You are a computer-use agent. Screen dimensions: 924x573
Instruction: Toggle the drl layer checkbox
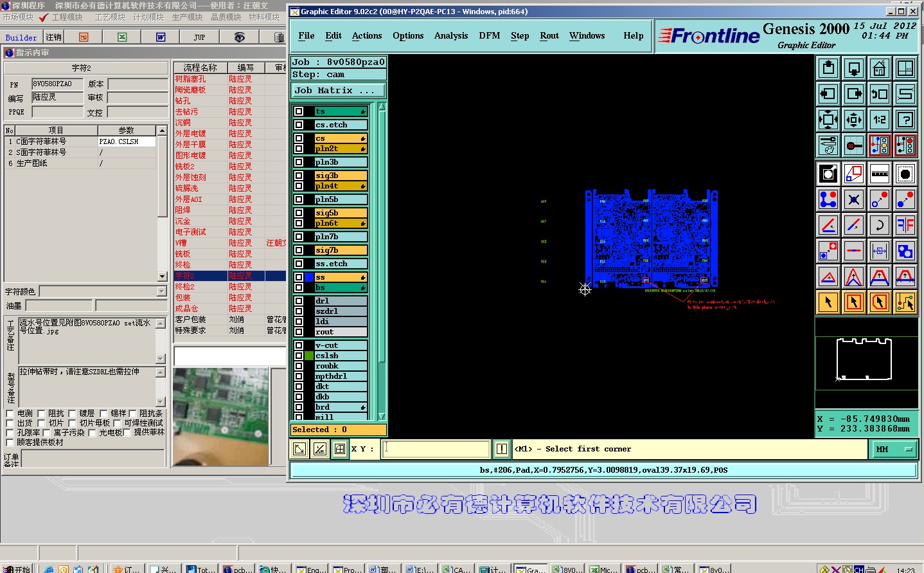(299, 301)
